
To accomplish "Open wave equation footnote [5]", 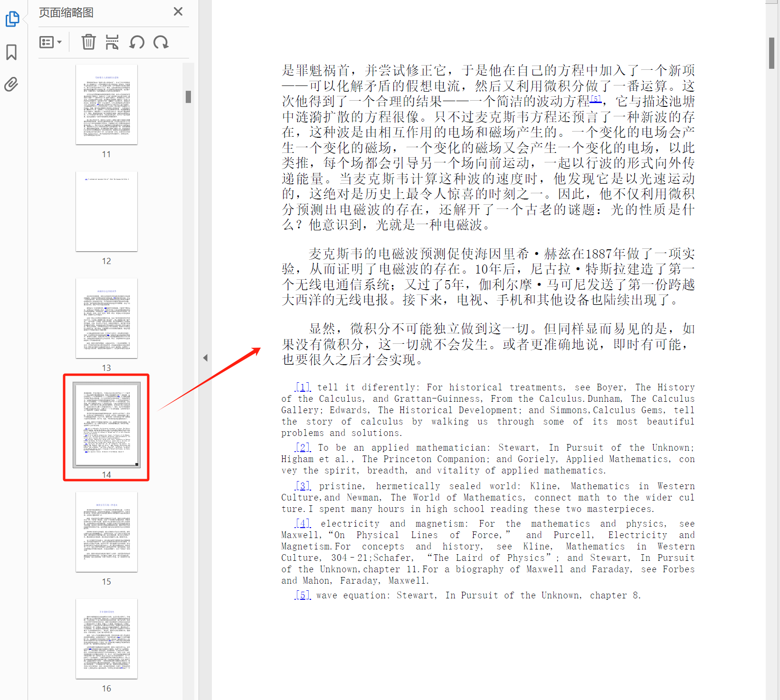I will pyautogui.click(x=302, y=595).
